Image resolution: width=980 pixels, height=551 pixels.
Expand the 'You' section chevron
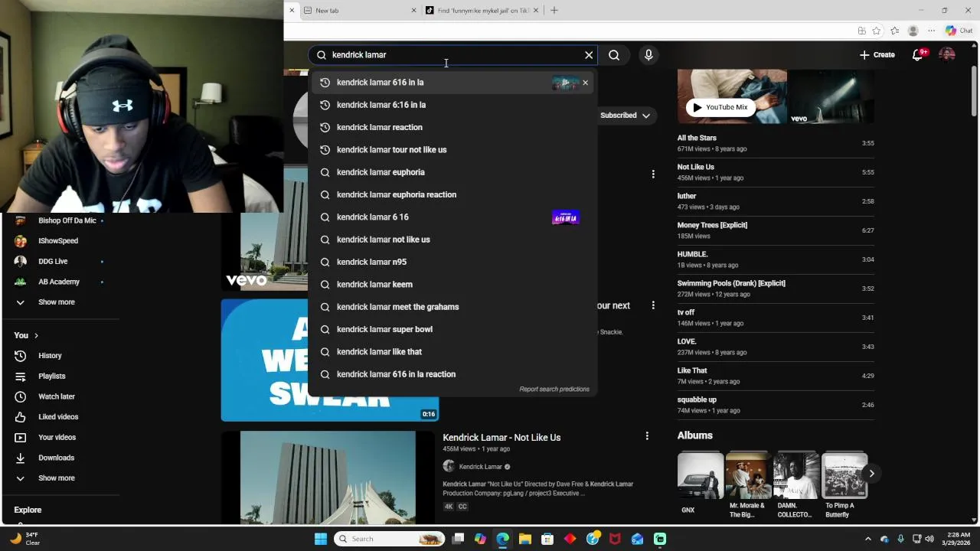[35, 336]
